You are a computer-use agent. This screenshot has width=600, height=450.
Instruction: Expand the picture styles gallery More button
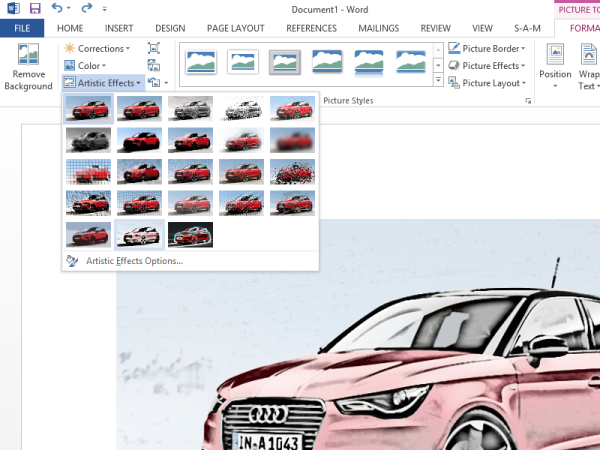[x=438, y=80]
